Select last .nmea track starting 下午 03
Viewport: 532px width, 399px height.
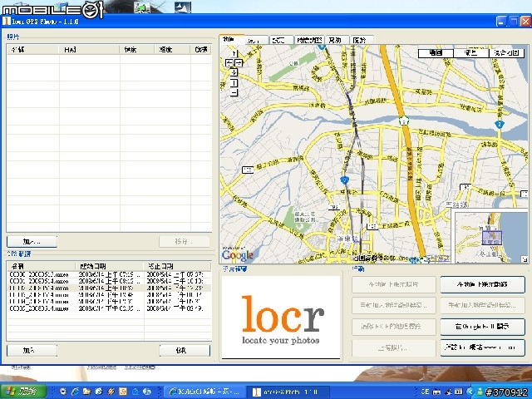109,308
